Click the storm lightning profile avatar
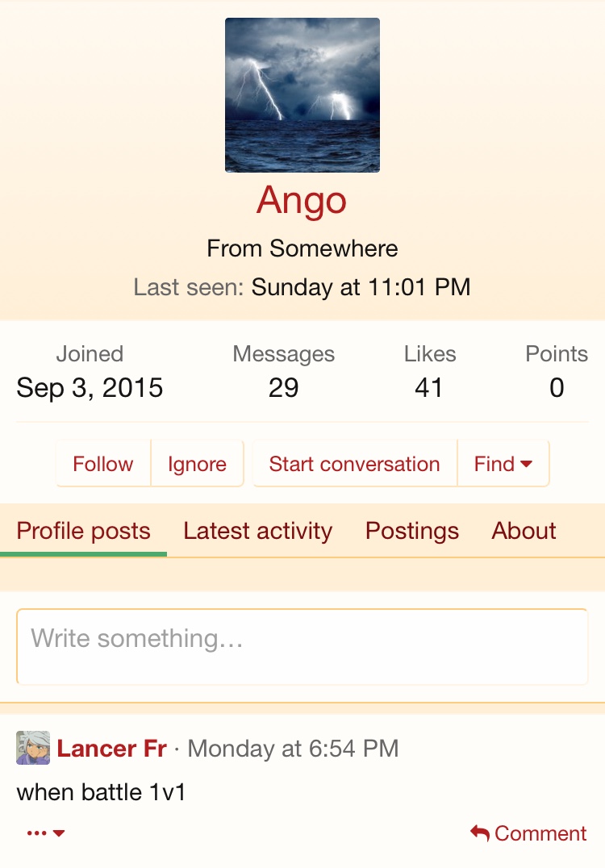 (x=302, y=95)
